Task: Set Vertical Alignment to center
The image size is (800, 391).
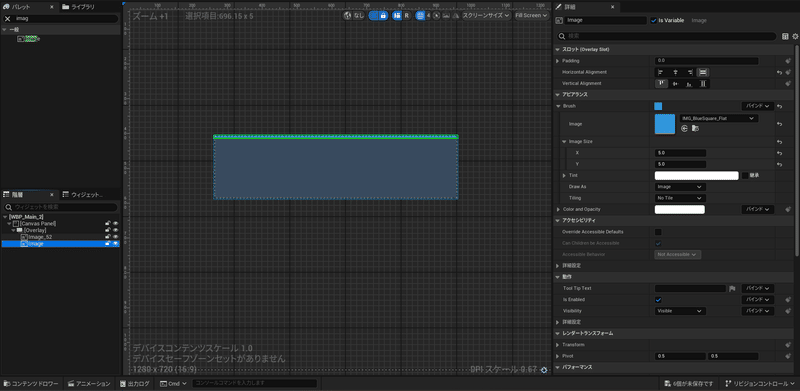Action: (x=676, y=83)
